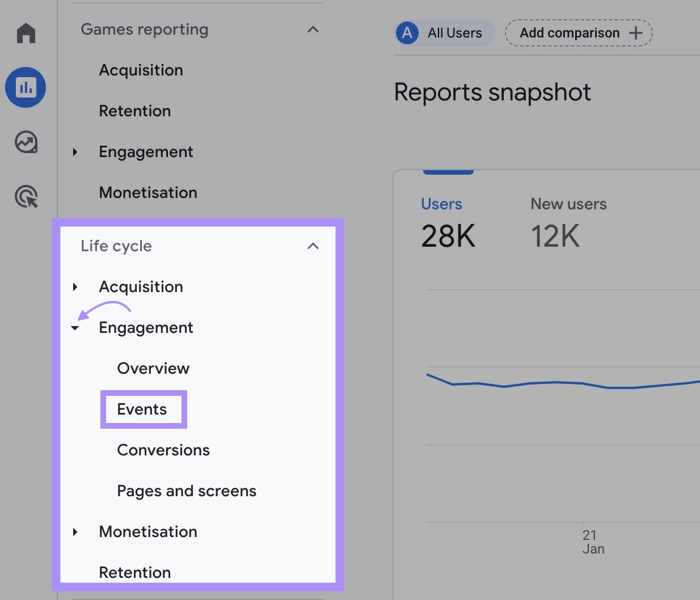This screenshot has height=600, width=700.
Task: Switch to the New users metric tab
Action: click(568, 221)
